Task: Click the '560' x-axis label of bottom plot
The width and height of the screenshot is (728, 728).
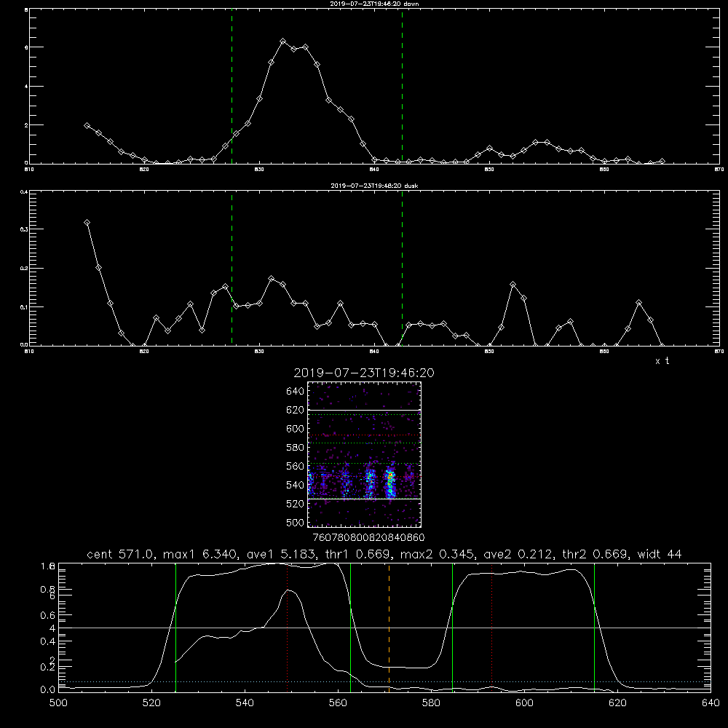Action: (x=338, y=703)
